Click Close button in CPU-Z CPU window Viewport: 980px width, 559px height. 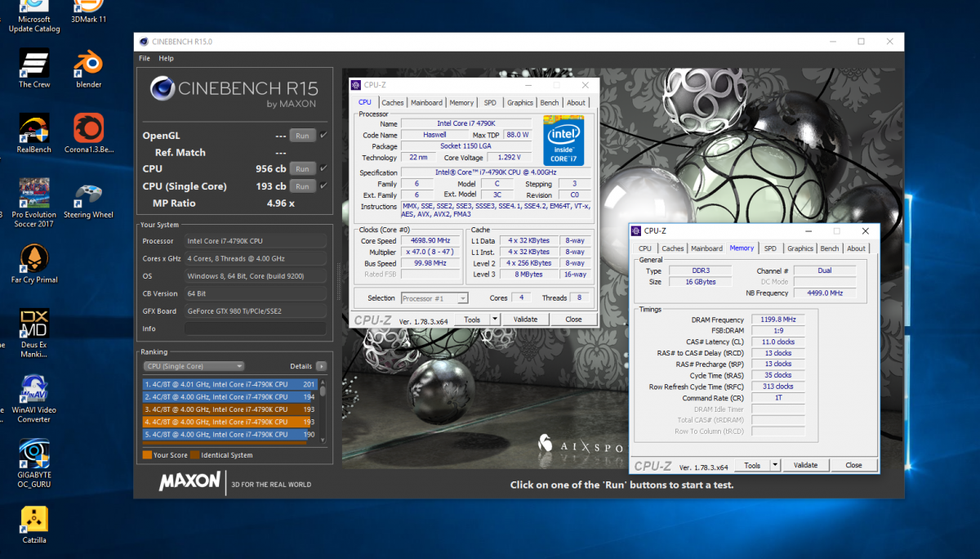(x=574, y=320)
